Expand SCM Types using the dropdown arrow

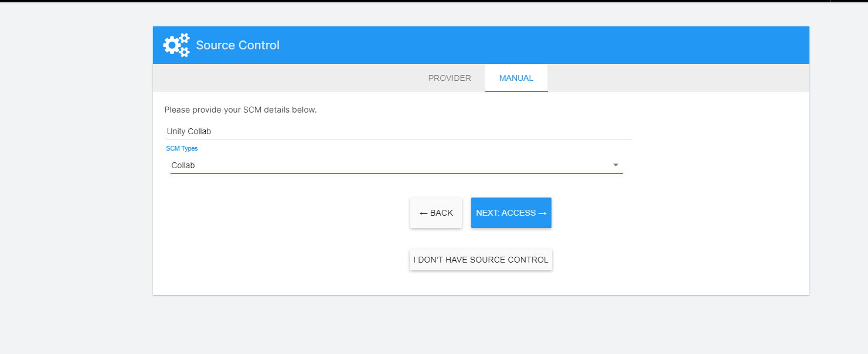coord(615,165)
